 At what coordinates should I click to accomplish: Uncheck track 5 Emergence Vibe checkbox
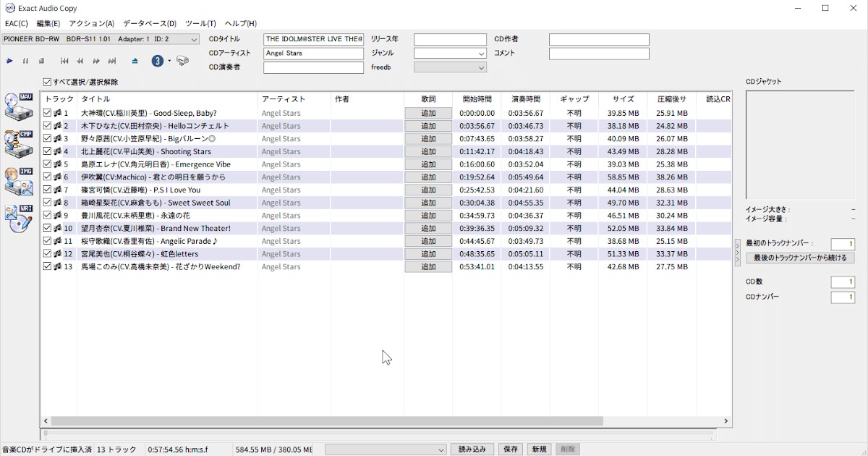tap(48, 164)
